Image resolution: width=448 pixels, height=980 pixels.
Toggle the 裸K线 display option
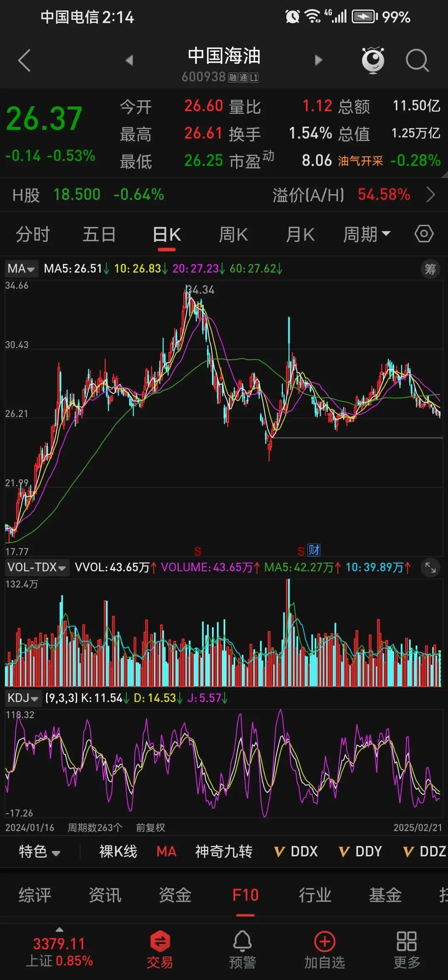click(118, 852)
